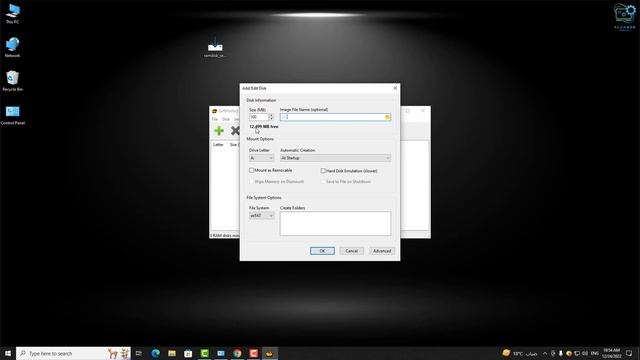Open the green Camtasia taskbar icon
640x360 pixels.
tap(204, 353)
